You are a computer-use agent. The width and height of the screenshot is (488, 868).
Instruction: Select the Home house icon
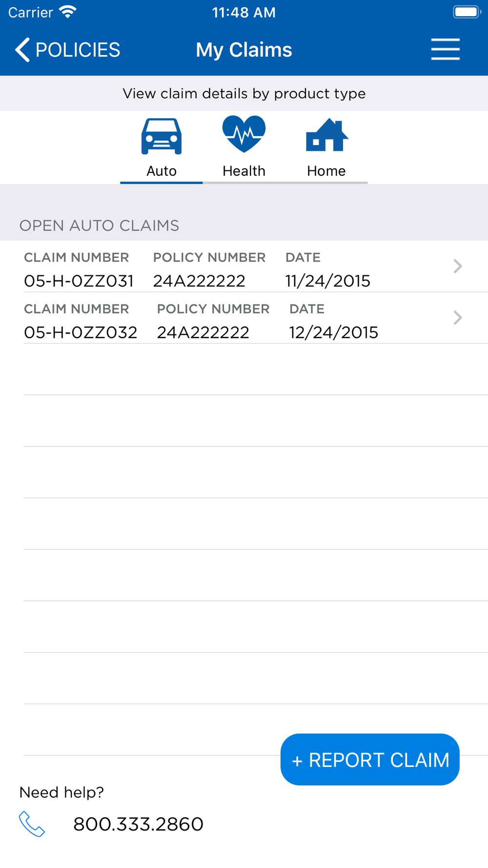click(326, 135)
